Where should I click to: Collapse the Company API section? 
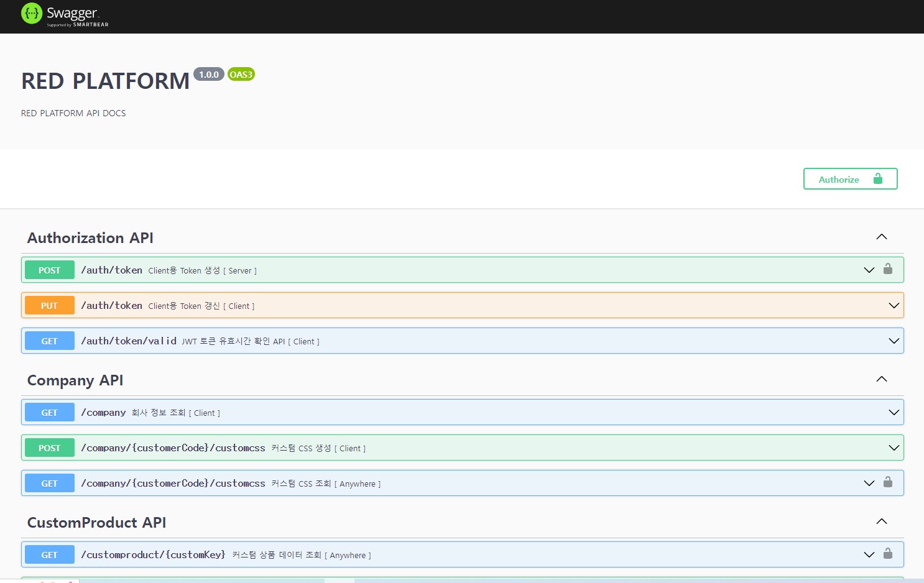[x=882, y=380]
